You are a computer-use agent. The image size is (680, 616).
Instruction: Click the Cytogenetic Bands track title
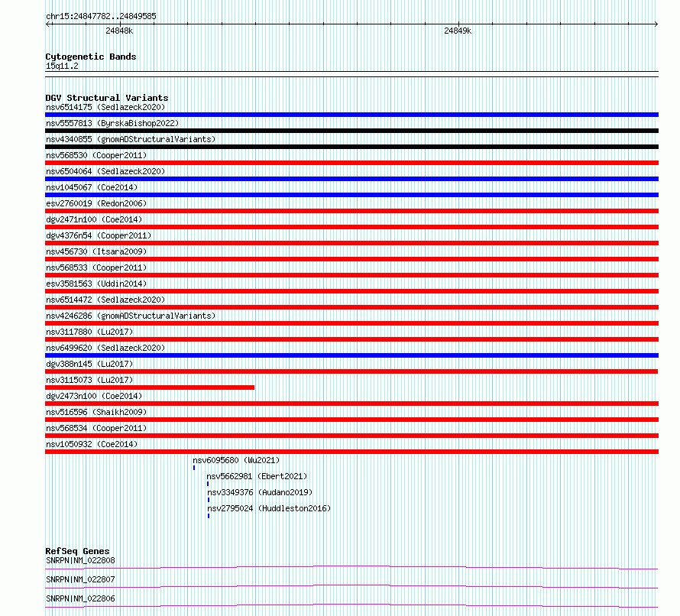click(91, 57)
